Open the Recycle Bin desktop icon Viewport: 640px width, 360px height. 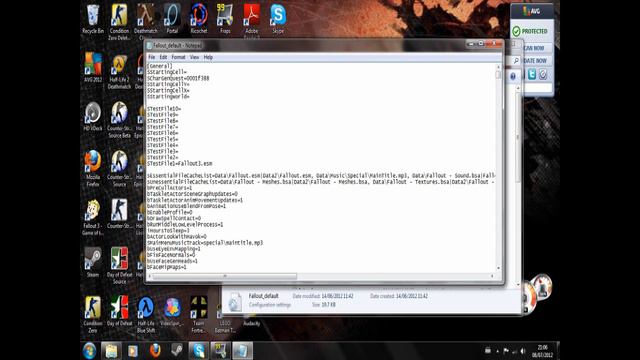(x=93, y=19)
